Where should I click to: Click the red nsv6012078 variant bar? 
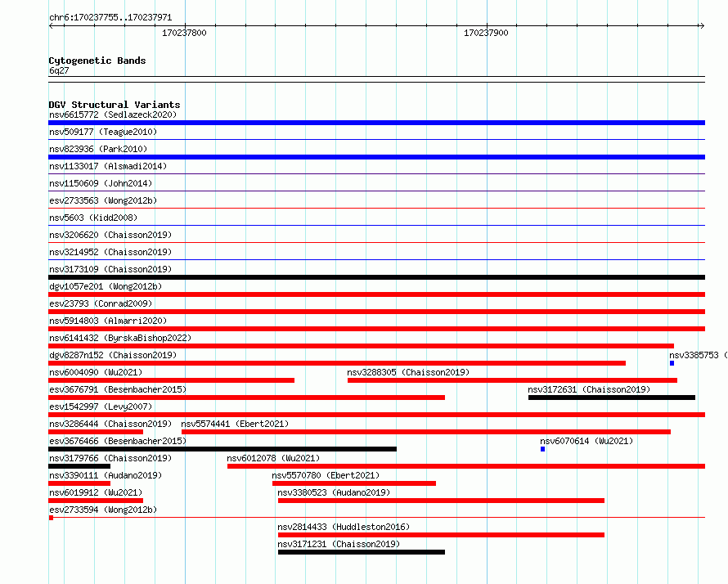click(x=466, y=466)
